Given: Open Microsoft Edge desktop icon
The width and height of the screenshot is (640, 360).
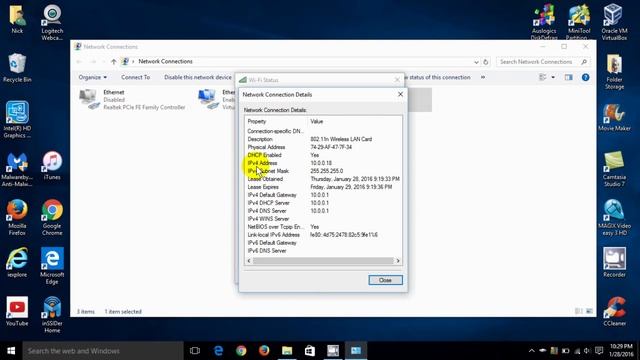Looking at the screenshot, I should [52, 265].
